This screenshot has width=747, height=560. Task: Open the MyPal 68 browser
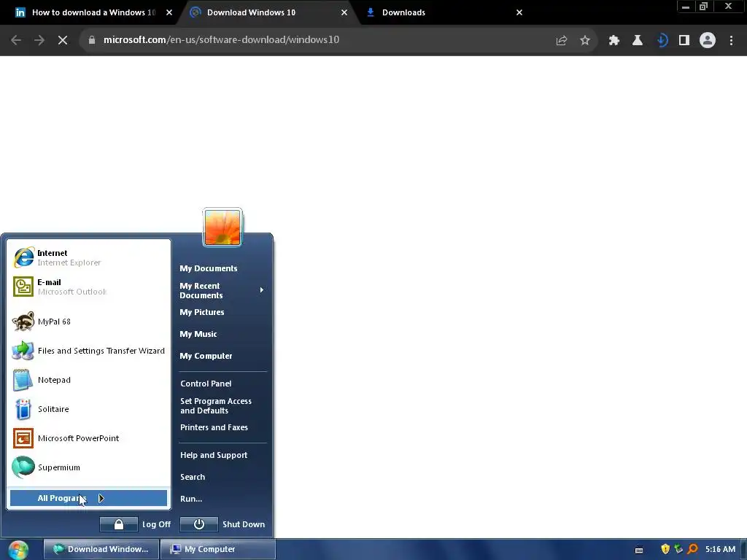88,322
